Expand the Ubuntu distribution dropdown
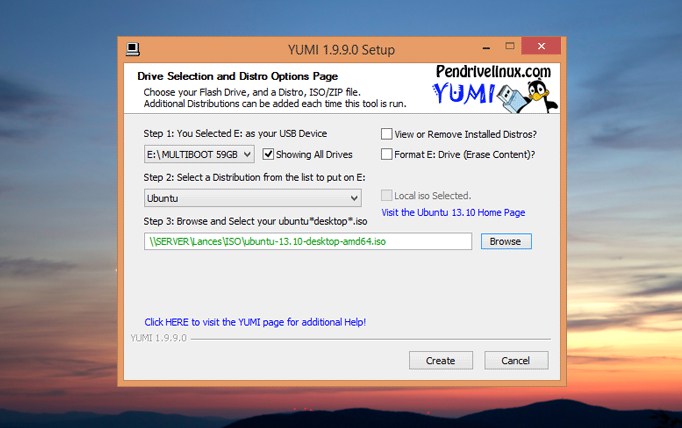Screen dimensions: 682x428 coord(253,198)
